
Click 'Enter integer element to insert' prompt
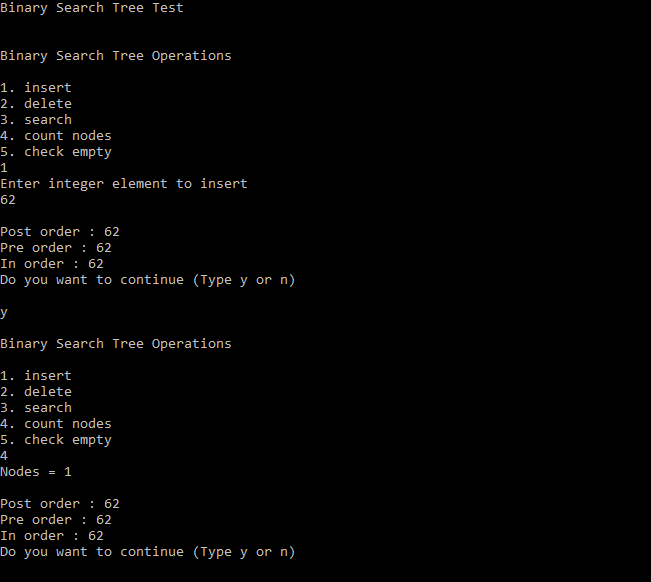124,184
